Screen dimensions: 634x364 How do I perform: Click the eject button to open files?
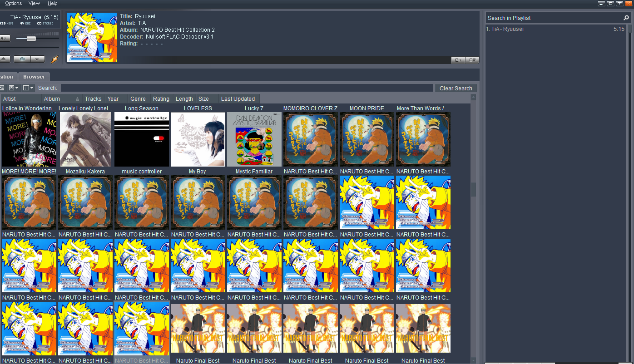coord(5,59)
